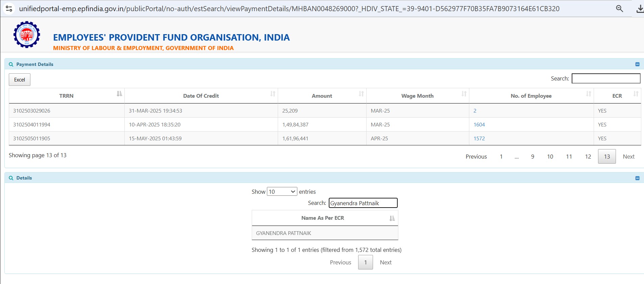644x284 pixels.
Task: Click Previous in Payment Details pagination
Action: click(476, 157)
